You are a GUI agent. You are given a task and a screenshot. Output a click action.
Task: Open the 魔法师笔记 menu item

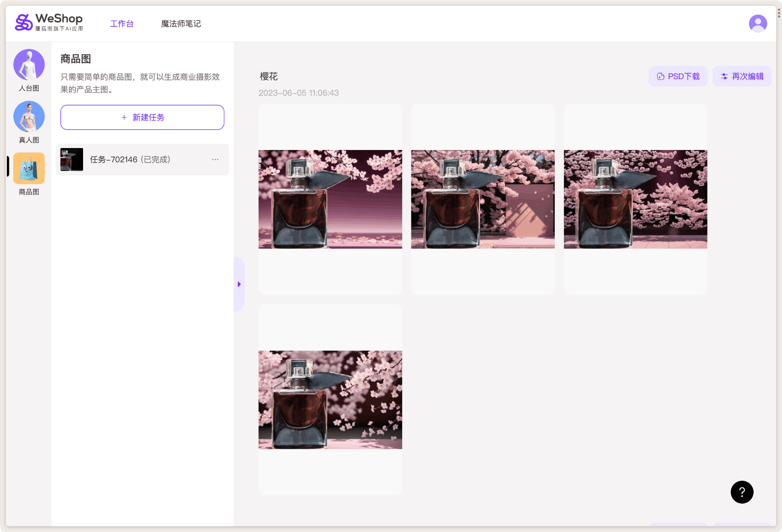tap(181, 23)
